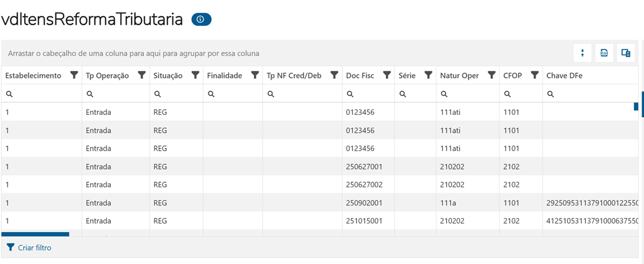
Task: Open filter for Natur Oper column
Action: (x=491, y=75)
